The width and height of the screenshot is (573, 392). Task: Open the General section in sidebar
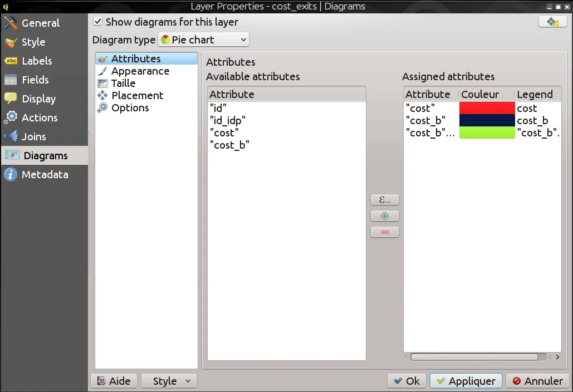click(40, 23)
